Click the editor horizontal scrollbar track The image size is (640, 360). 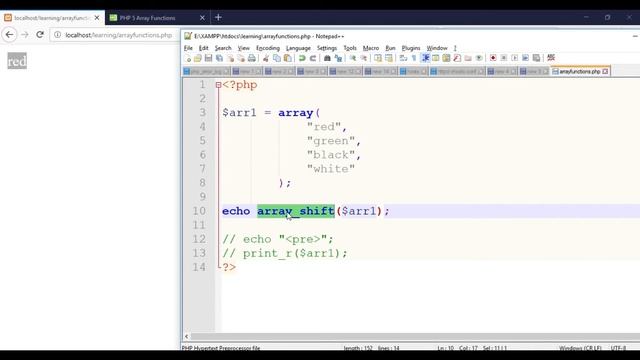tap(416, 337)
